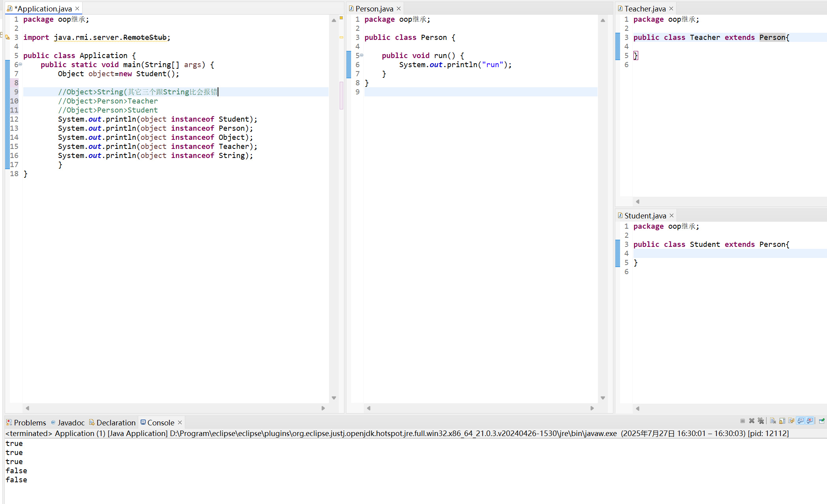Click System.out.println("run") in Person.java

tap(455, 65)
